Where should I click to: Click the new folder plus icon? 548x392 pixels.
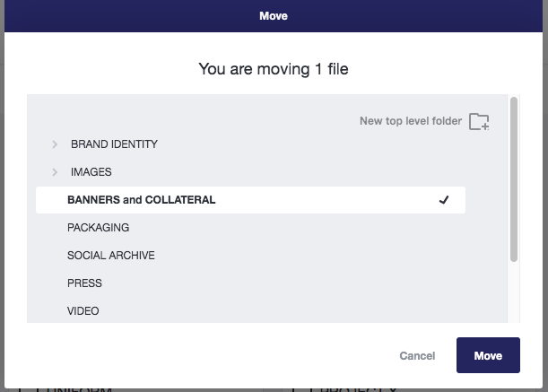click(479, 121)
